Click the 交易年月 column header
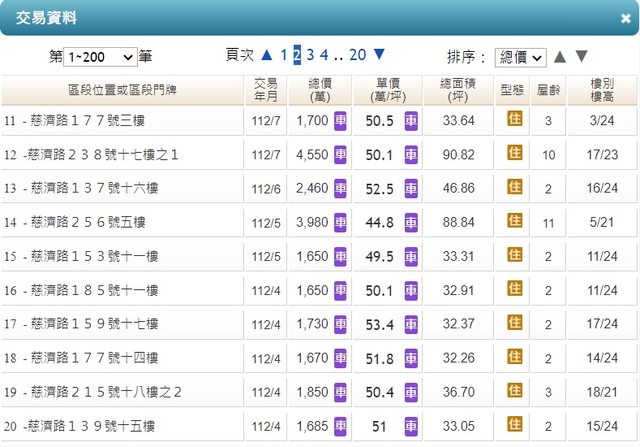The image size is (640, 447). pos(266,90)
